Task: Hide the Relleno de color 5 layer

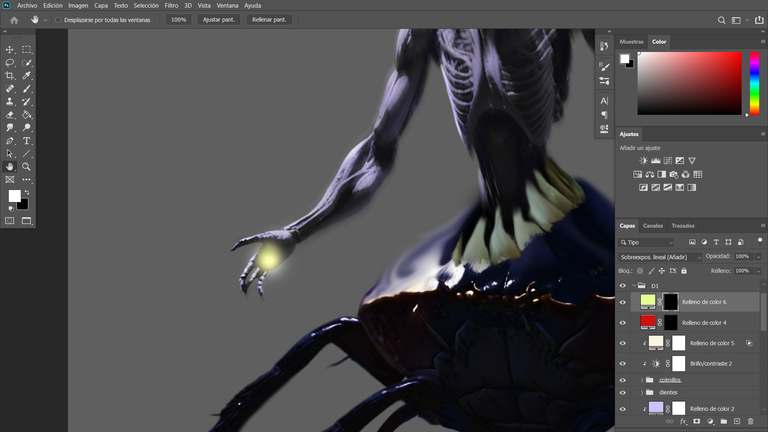Action: coord(623,343)
